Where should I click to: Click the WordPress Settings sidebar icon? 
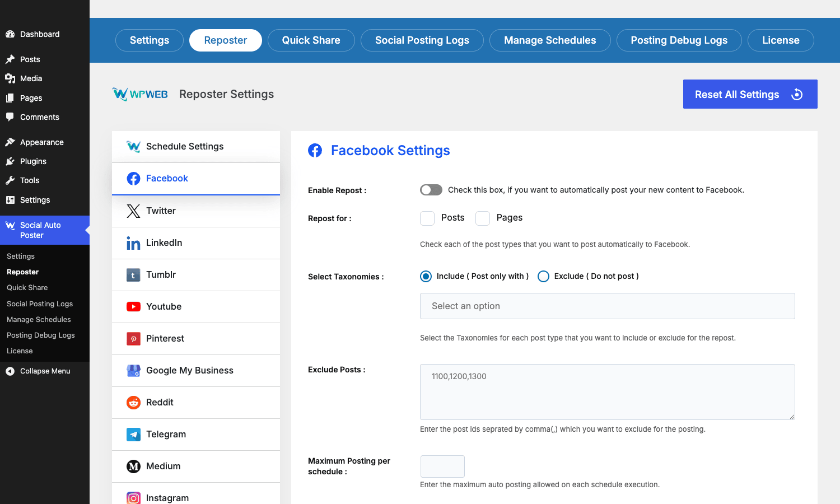(x=10, y=200)
